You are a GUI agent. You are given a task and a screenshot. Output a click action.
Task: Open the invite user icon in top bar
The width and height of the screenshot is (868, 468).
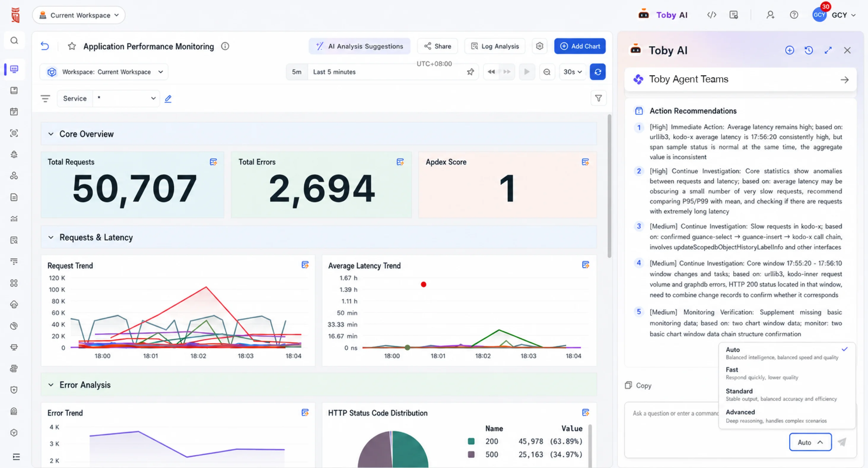(x=770, y=15)
